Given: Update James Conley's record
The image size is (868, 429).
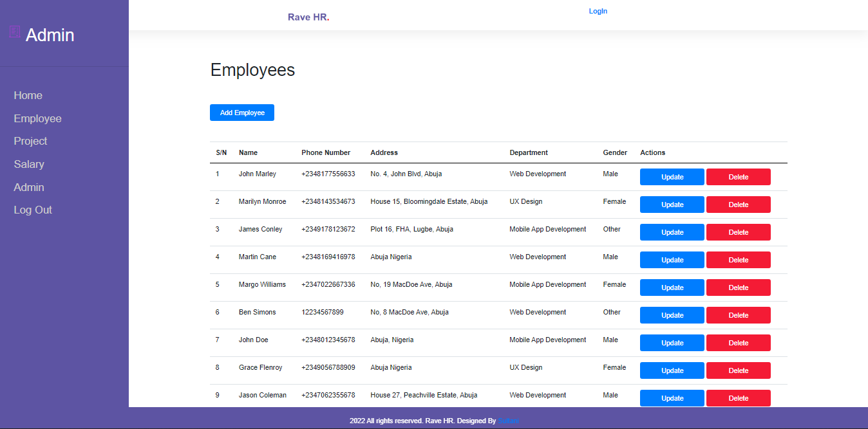Looking at the screenshot, I should tap(672, 232).
